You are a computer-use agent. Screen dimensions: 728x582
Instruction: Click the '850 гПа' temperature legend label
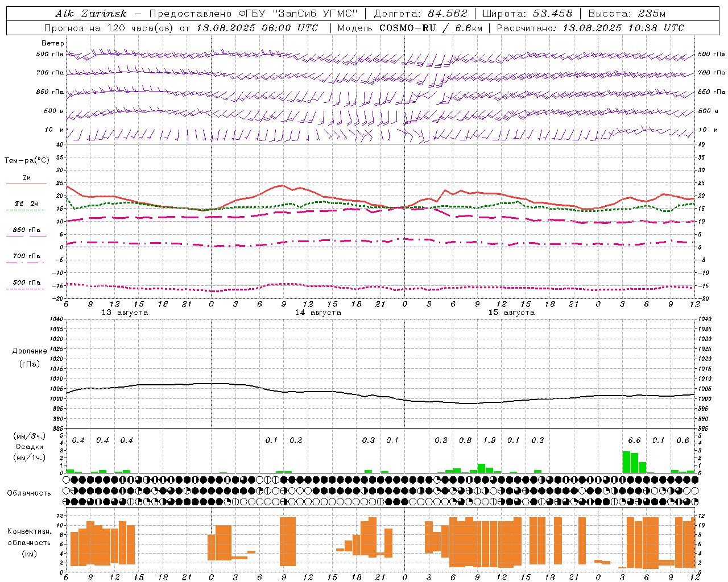click(27, 230)
